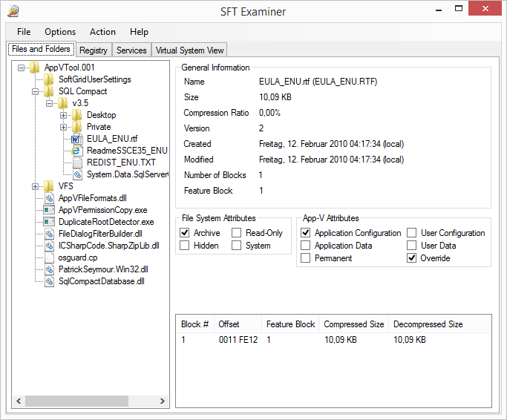
Task: Click the DLL icon of ICSharpCode.SharpZipLib.dll
Action: tap(49, 246)
